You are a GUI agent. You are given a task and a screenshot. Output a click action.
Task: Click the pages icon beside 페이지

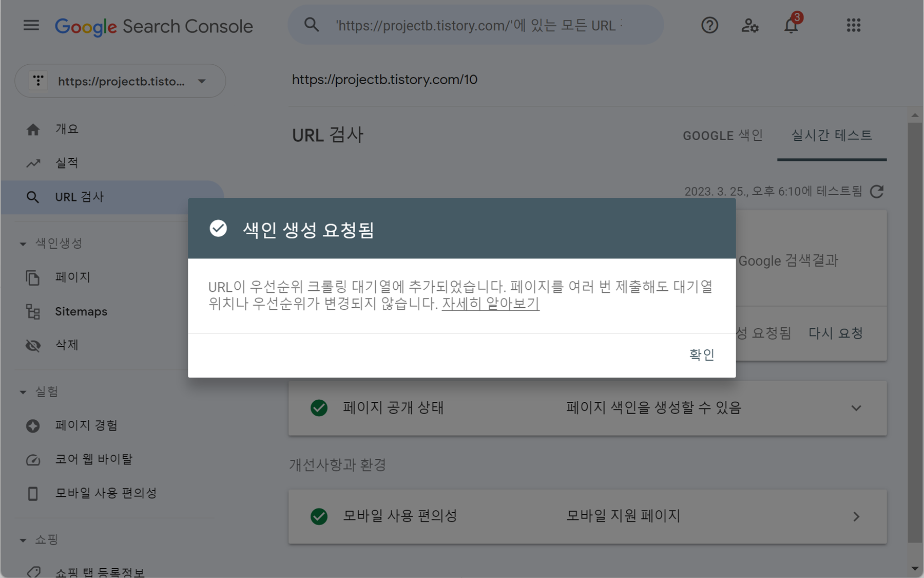click(x=32, y=277)
